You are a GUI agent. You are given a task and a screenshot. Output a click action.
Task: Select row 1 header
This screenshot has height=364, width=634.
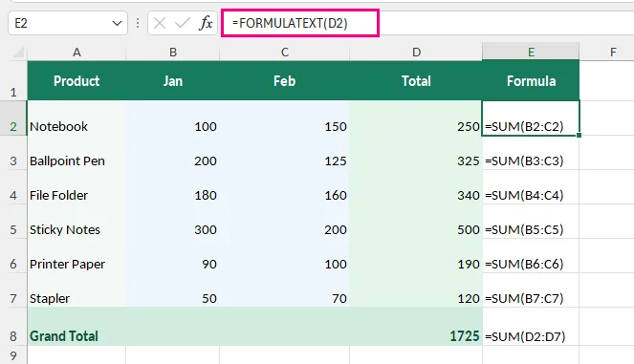(x=13, y=80)
